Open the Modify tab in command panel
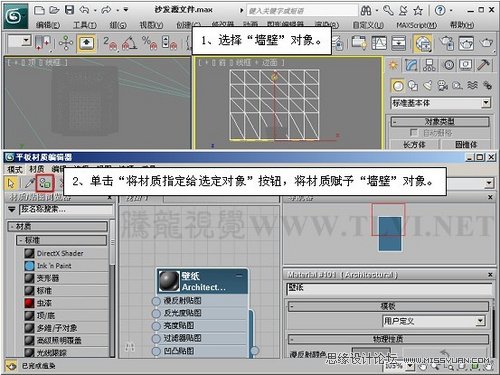The image size is (500, 375). point(411,65)
